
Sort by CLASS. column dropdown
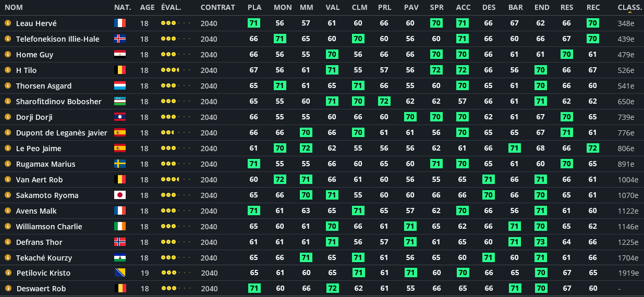coord(630,7)
